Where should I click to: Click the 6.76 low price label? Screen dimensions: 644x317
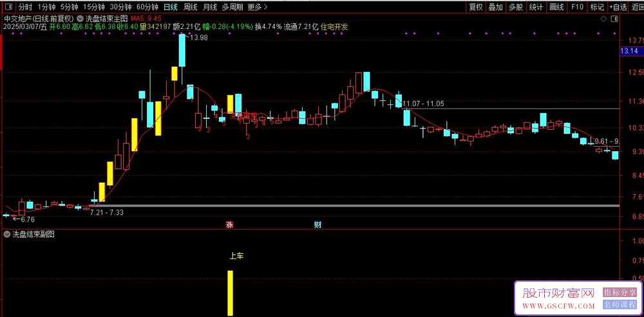28,219
